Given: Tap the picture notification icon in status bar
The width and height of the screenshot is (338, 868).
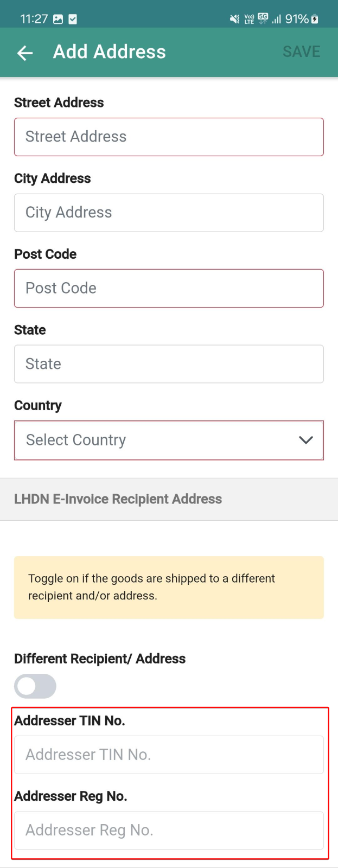Looking at the screenshot, I should pyautogui.click(x=58, y=20).
